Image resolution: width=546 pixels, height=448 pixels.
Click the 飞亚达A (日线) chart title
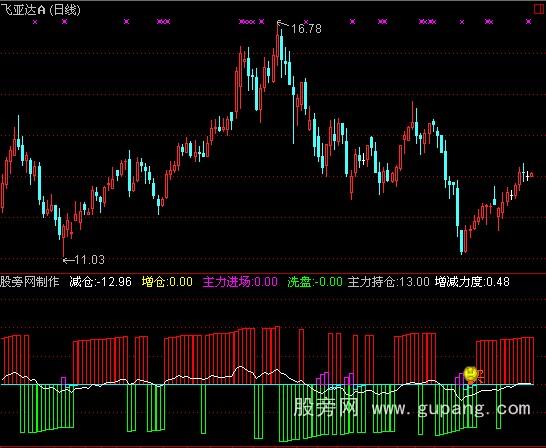[40, 9]
